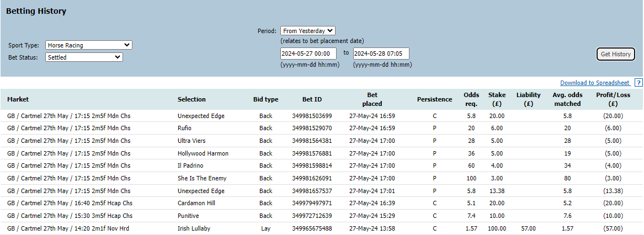644x235 pixels.
Task: Click the Persistence column header
Action: 434,99
